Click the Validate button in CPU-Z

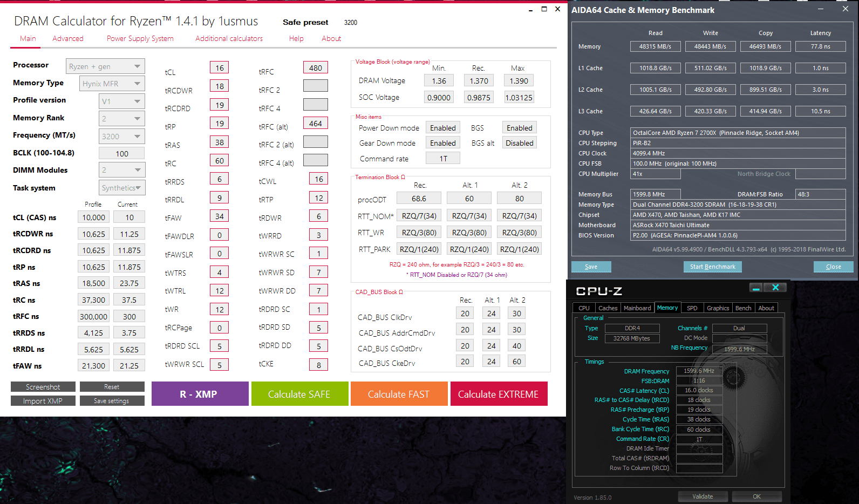pyautogui.click(x=703, y=496)
